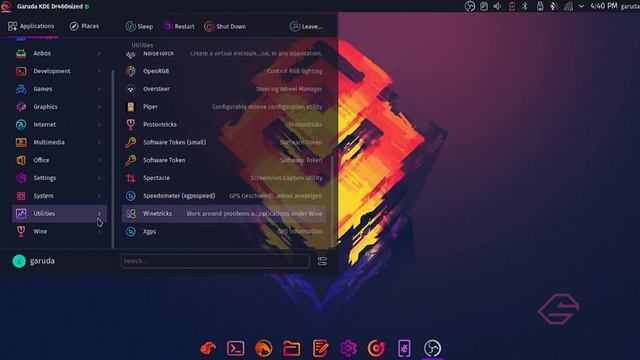Screen dimensions: 640x360
Task: Expand the Internet category arrow
Action: point(99,124)
